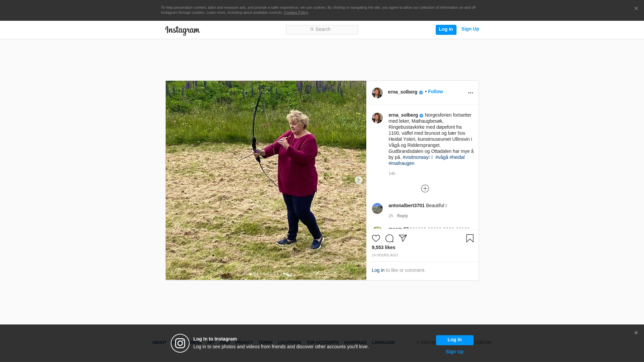The image size is (644, 362).
Task: Open the post options ellipsis menu
Action: (470, 93)
